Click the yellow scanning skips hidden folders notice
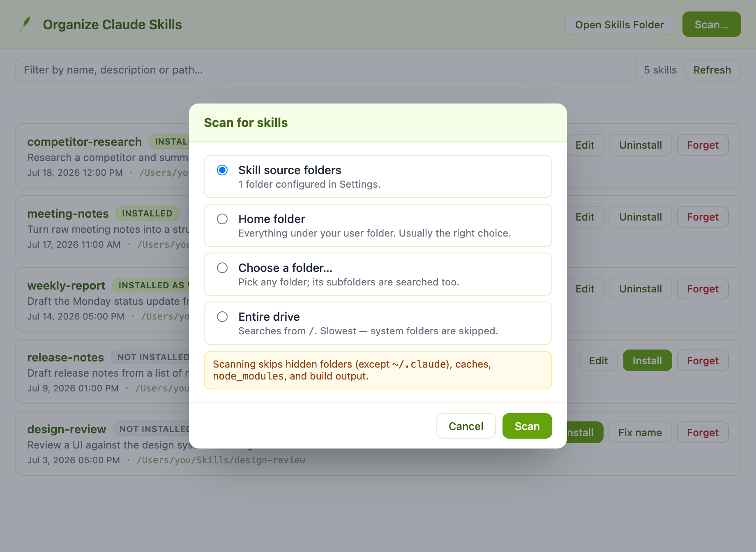Viewport: 756px width, 552px height. tap(378, 370)
